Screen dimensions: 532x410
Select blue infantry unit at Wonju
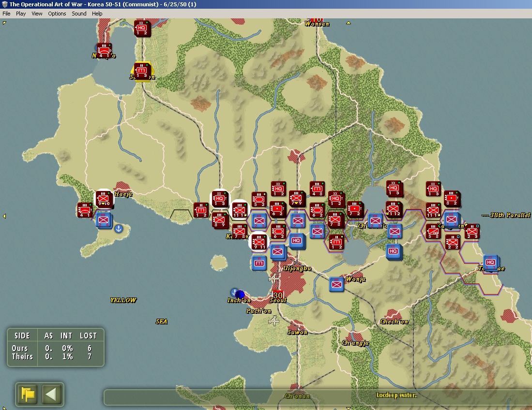(x=336, y=284)
